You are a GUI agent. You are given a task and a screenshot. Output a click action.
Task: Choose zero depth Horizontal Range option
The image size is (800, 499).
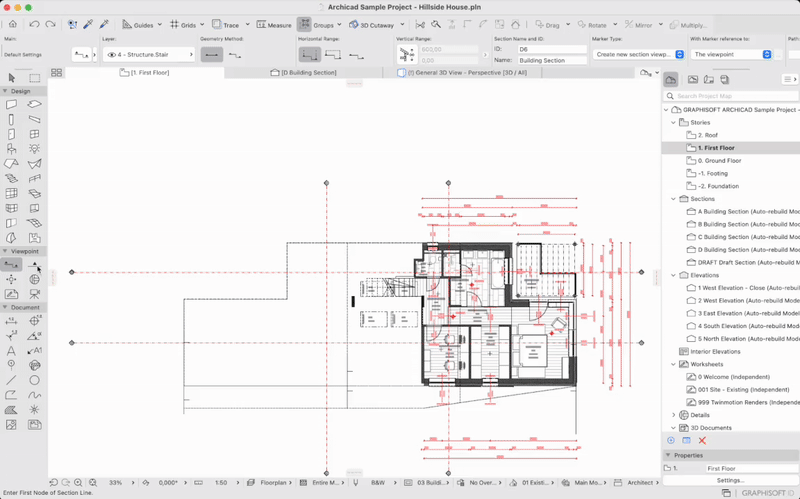tap(357, 55)
